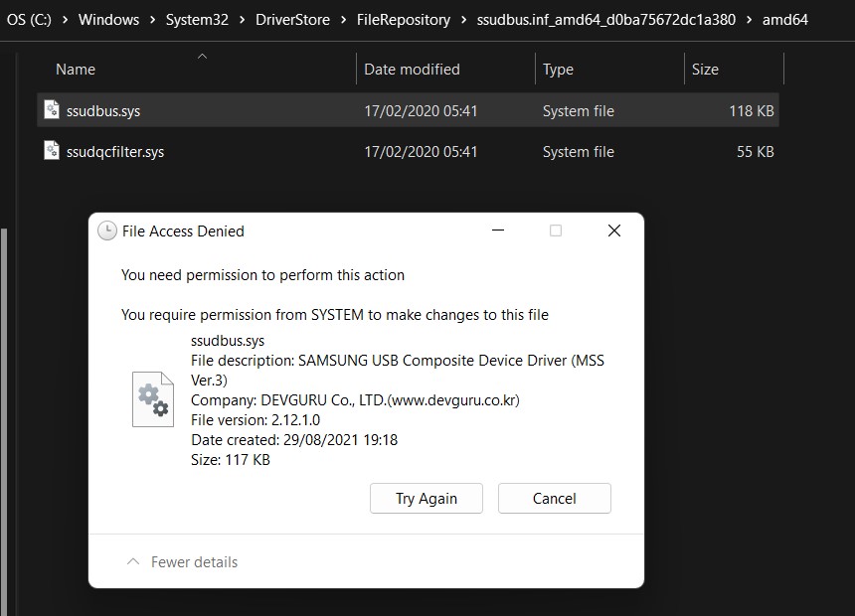This screenshot has width=855, height=616.
Task: Select the ssudqcfilter.sys file name
Action: click(115, 152)
